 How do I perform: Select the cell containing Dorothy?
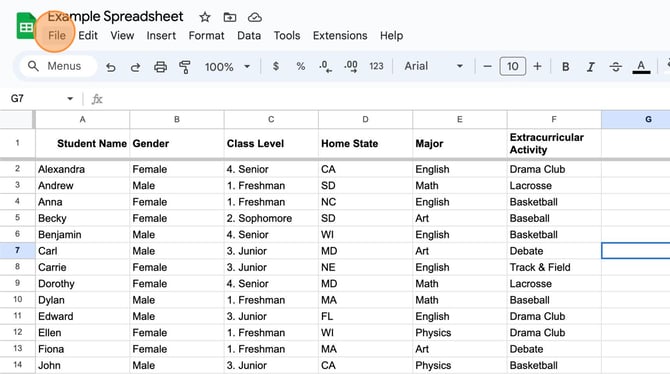(x=82, y=283)
